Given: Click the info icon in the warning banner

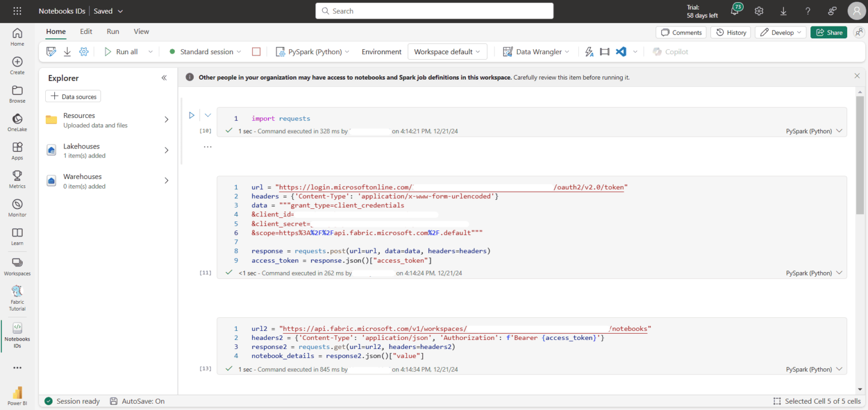Looking at the screenshot, I should (x=189, y=77).
